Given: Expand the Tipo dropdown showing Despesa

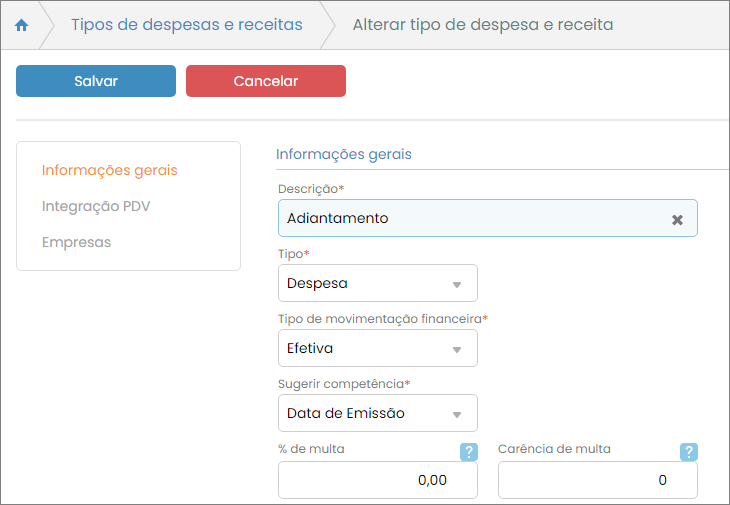Looking at the screenshot, I should pyautogui.click(x=377, y=283).
